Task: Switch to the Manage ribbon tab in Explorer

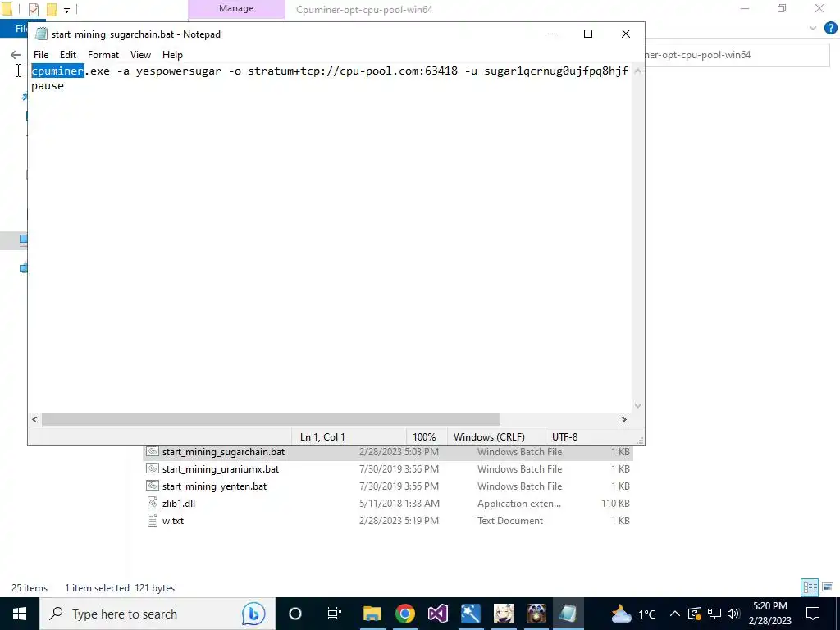Action: [x=236, y=9]
